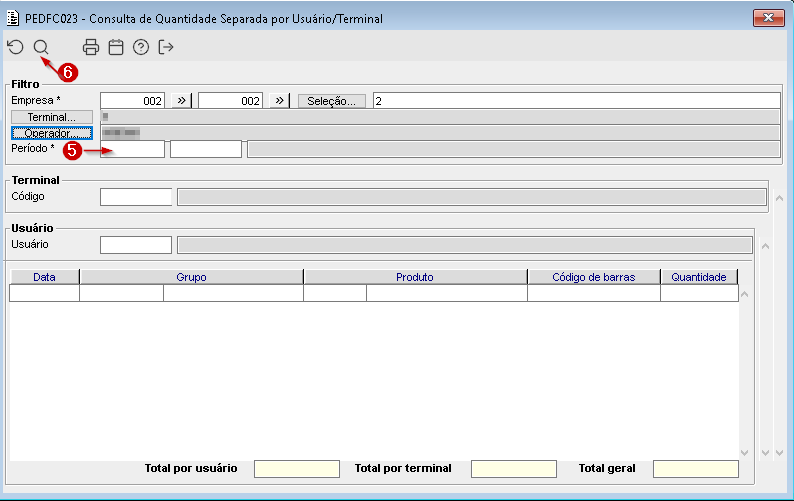This screenshot has height=501, width=794.
Task: Close the PEDFC023 window
Action: 768,18
